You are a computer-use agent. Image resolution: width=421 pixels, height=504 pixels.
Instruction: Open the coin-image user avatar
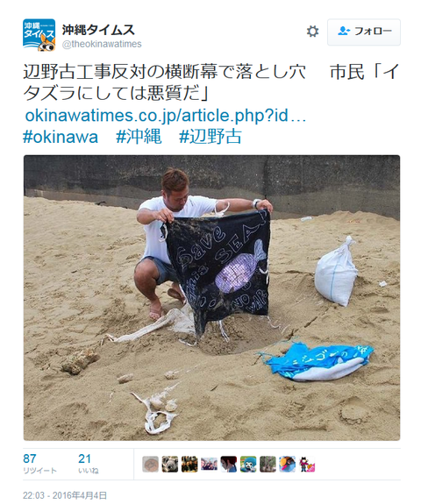(151, 465)
